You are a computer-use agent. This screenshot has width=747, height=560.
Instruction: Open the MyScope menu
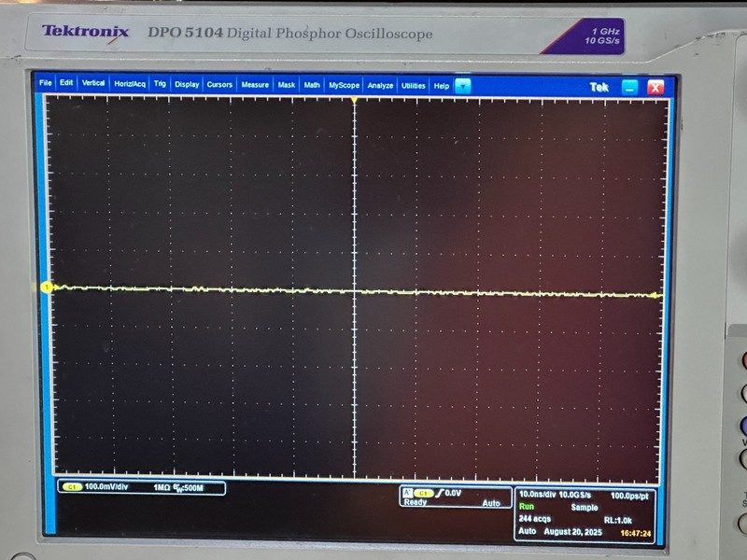click(344, 85)
